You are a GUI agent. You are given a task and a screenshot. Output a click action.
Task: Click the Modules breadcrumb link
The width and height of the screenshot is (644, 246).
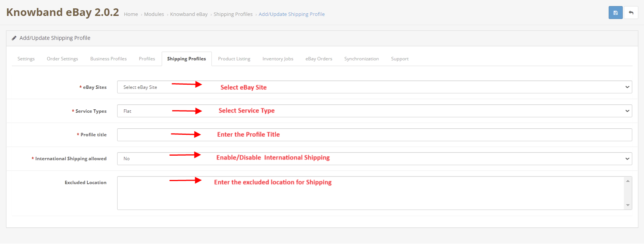click(154, 14)
